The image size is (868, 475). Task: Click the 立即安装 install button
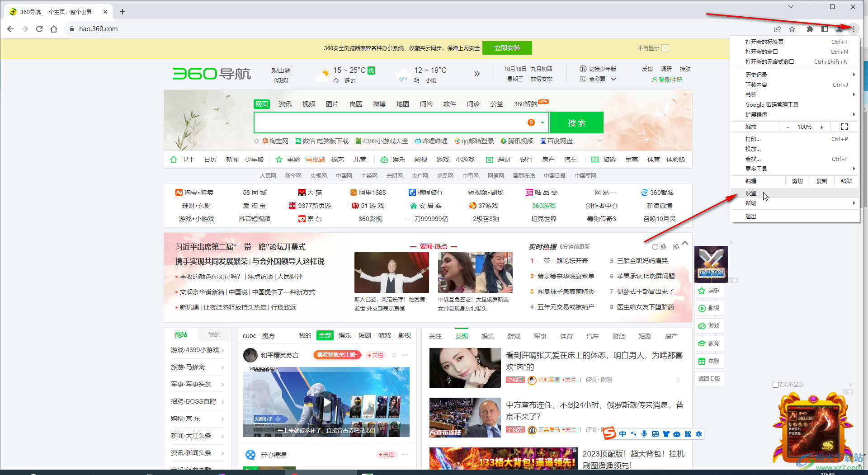(507, 48)
